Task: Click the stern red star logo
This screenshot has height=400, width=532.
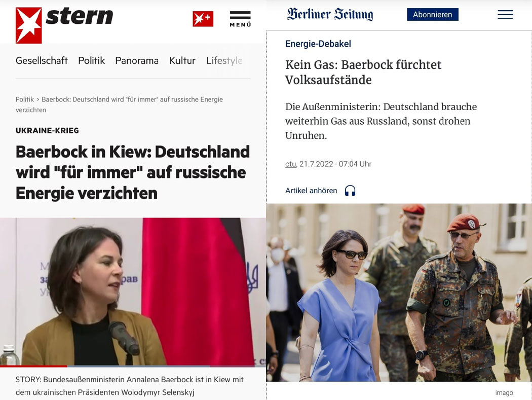Action: (29, 25)
